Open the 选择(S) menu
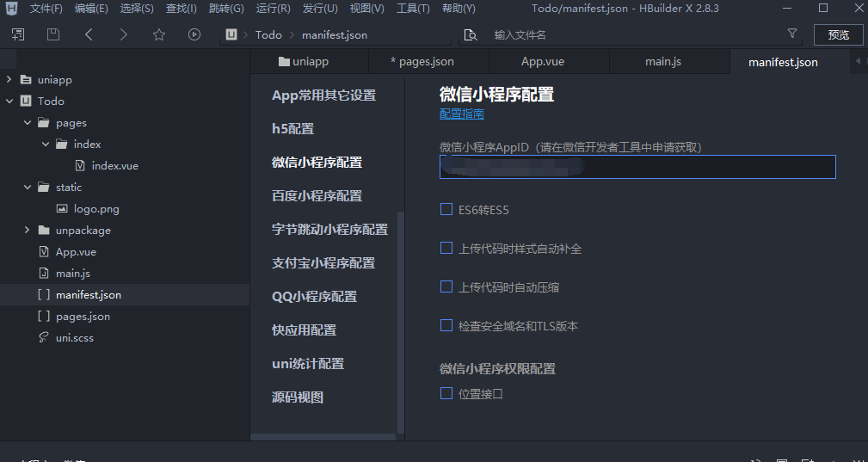 point(137,9)
